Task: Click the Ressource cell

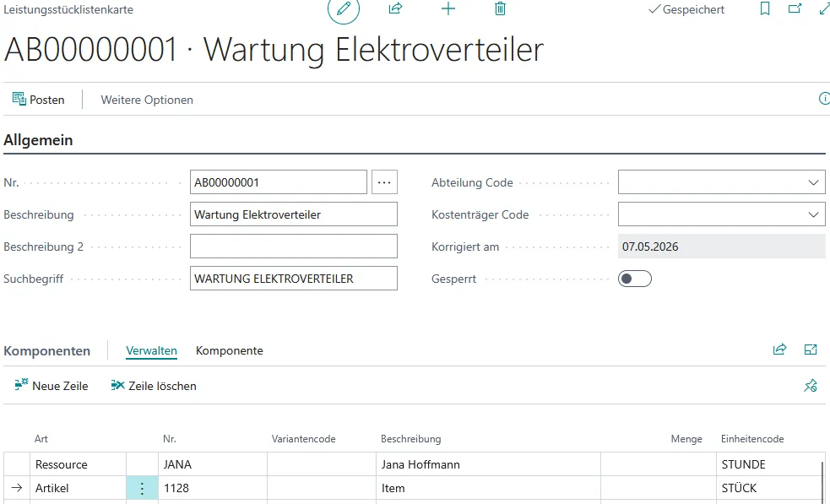Action: (78, 464)
